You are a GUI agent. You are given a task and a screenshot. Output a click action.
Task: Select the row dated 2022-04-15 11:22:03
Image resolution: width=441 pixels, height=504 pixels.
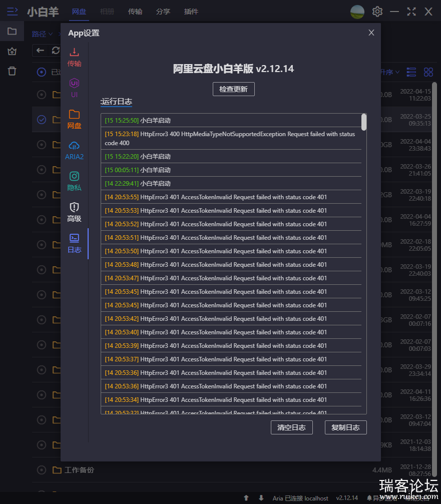[x=42, y=95]
